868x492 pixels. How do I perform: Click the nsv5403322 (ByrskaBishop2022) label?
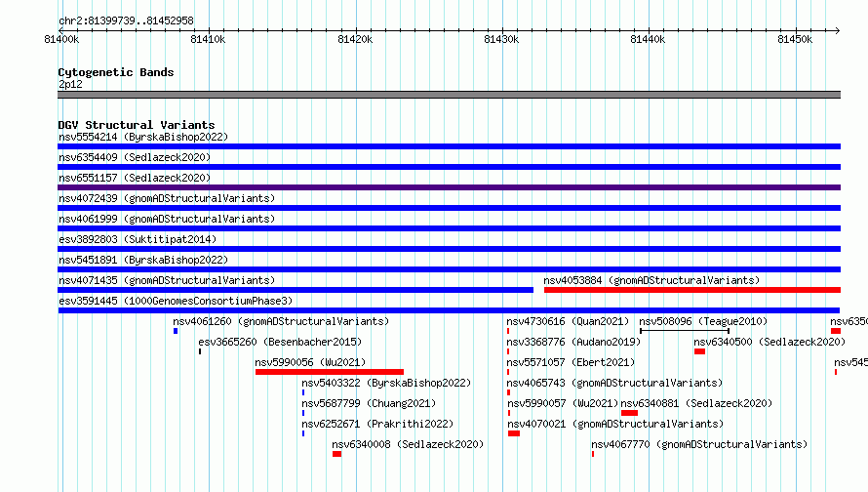tap(386, 383)
